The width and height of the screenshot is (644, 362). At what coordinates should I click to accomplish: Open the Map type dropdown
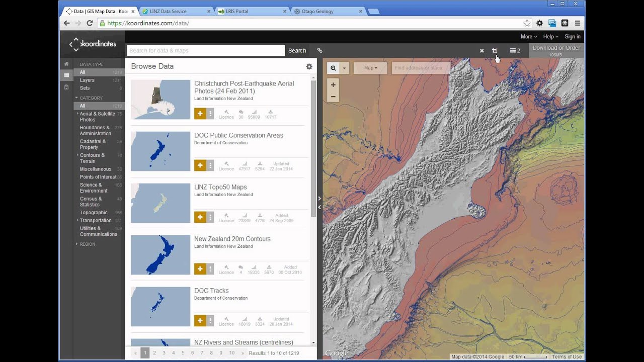(x=371, y=68)
